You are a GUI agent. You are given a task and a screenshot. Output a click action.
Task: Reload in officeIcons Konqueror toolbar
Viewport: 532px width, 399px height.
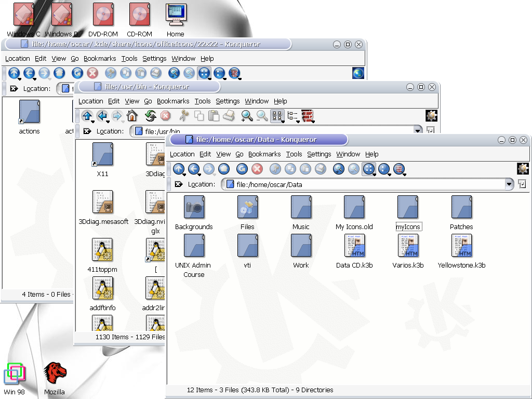pos(77,73)
